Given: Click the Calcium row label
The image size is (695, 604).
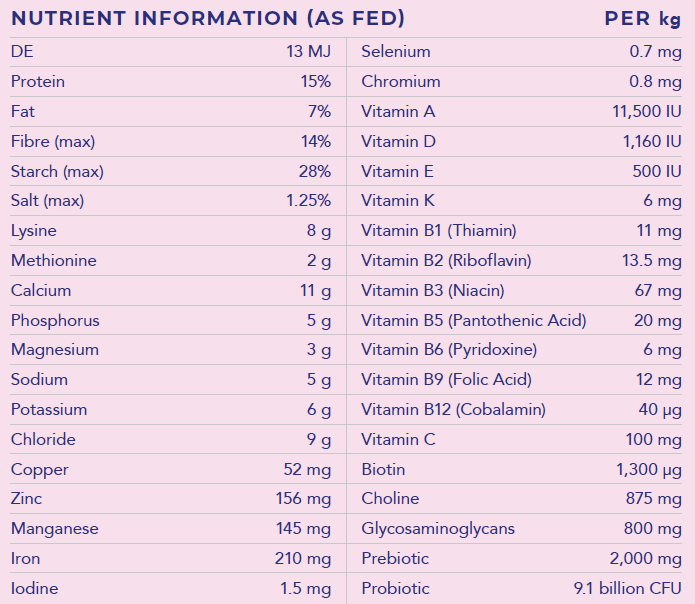Looking at the screenshot, I should click(41, 291).
